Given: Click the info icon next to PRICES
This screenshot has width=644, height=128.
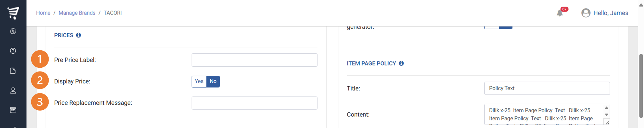Looking at the screenshot, I should [79, 35].
